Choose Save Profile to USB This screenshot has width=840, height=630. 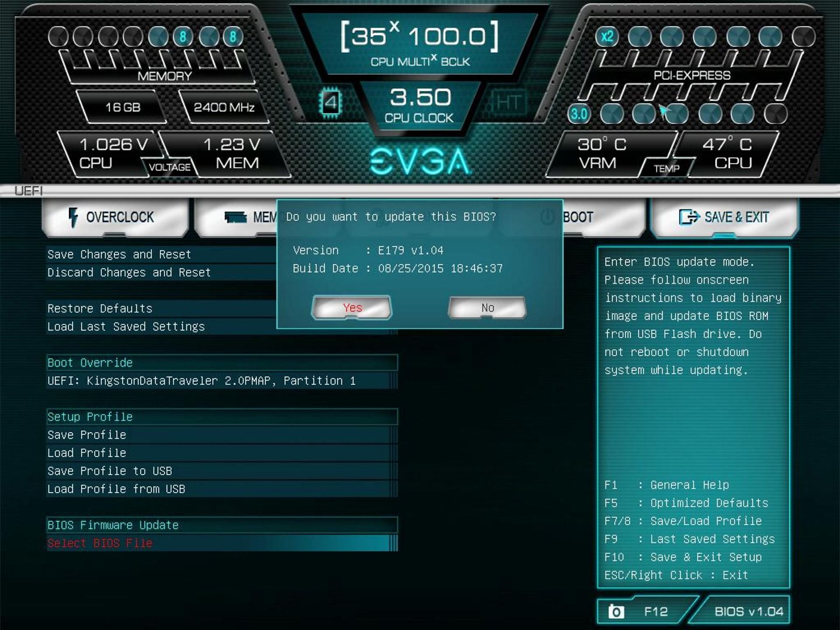coord(222,471)
